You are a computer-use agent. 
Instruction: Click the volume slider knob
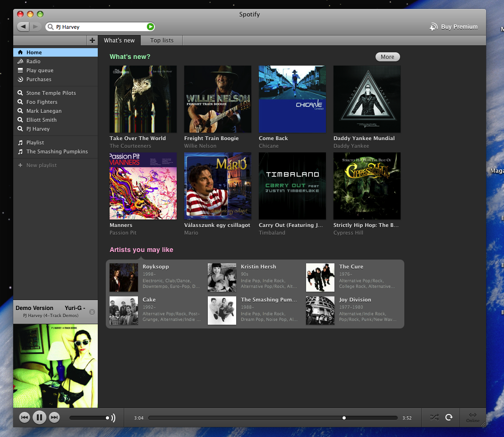coord(107,418)
